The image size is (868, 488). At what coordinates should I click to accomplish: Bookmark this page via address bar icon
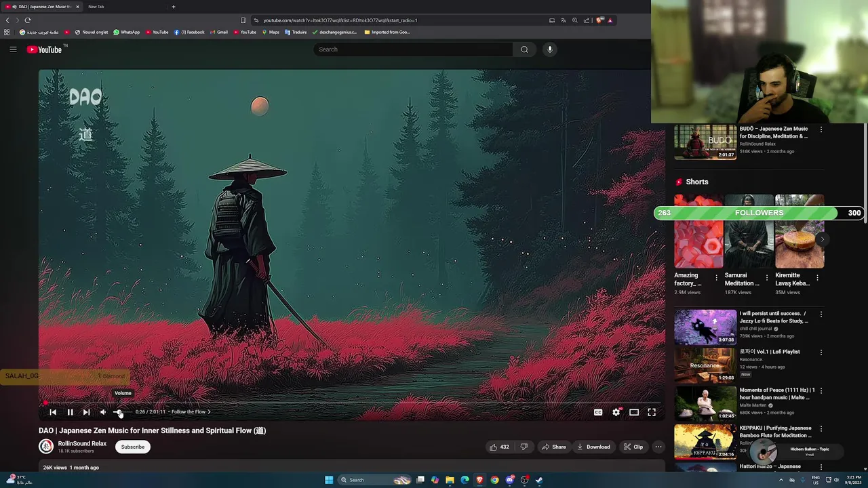click(x=243, y=20)
